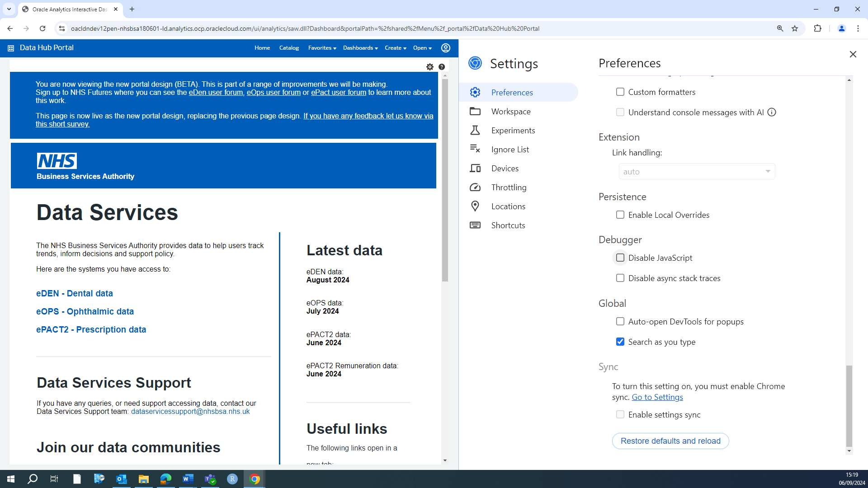Tick Understand console messages with AI
This screenshot has height=488, width=868.
tap(620, 112)
